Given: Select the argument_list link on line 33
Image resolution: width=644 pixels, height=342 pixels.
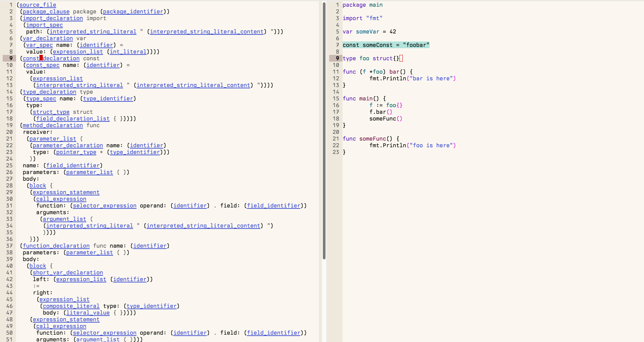Looking at the screenshot, I should click(65, 219).
